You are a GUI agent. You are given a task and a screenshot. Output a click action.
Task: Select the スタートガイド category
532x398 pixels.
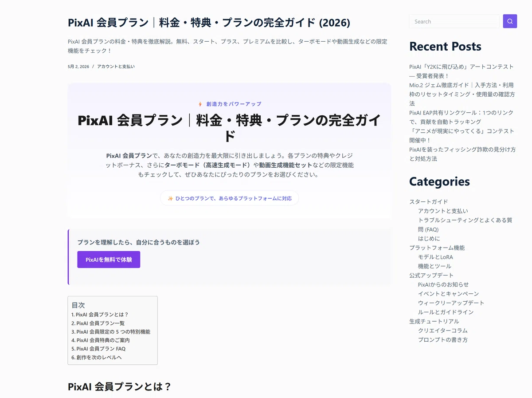tap(429, 201)
